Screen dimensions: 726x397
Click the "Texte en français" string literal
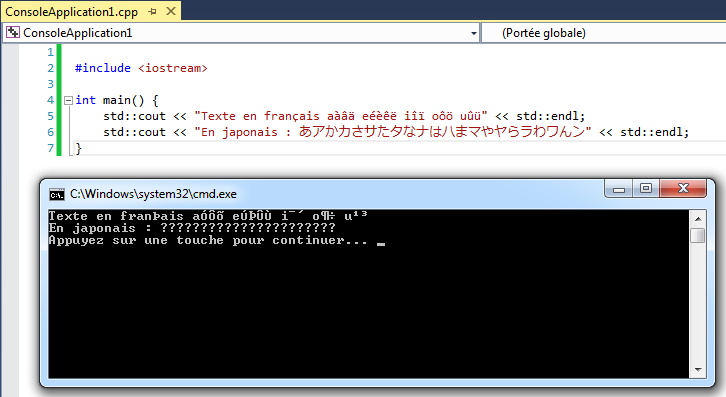(341, 116)
